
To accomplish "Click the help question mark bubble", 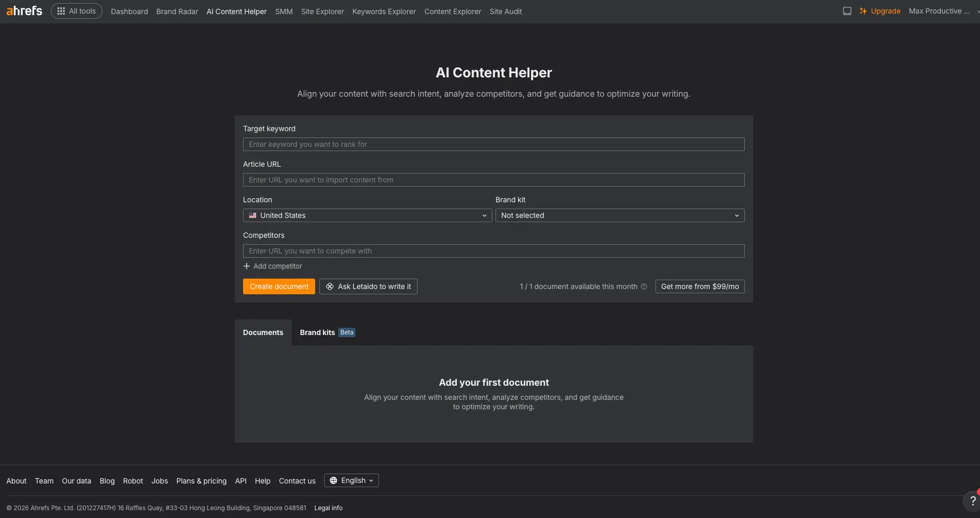I will click(x=972, y=501).
